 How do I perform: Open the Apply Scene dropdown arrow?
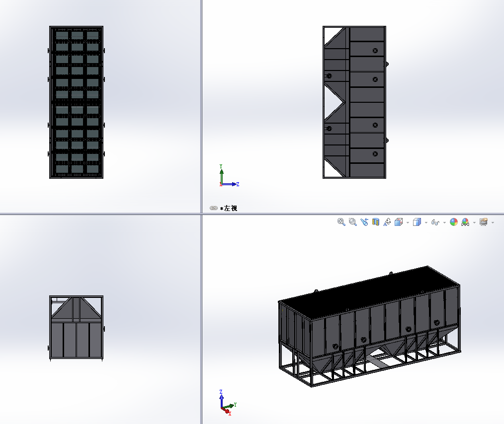[x=474, y=222]
